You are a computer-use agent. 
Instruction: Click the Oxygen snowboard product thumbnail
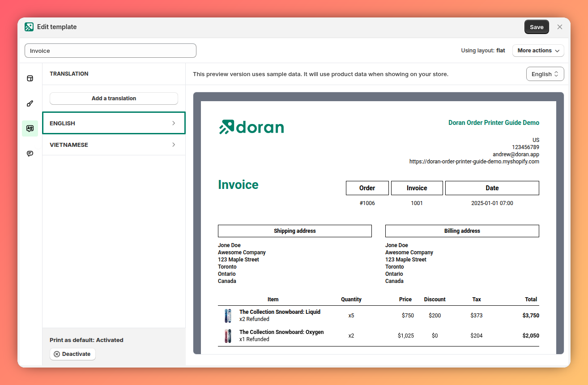pyautogui.click(x=228, y=336)
